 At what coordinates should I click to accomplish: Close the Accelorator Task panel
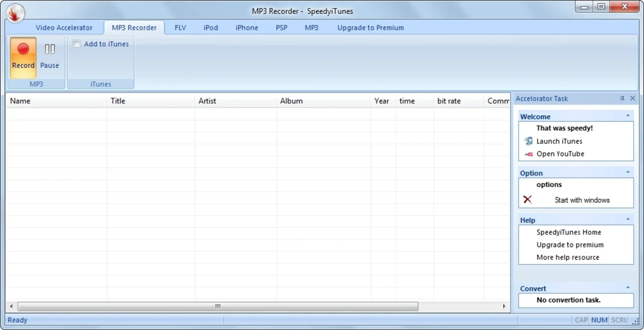coord(632,98)
